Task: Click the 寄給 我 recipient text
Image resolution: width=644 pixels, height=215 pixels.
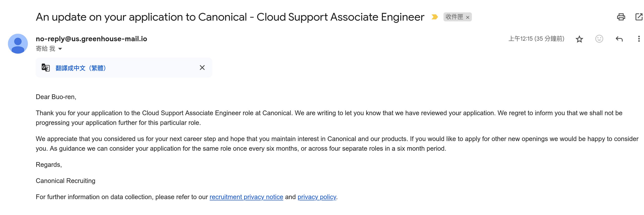Action: coord(45,49)
